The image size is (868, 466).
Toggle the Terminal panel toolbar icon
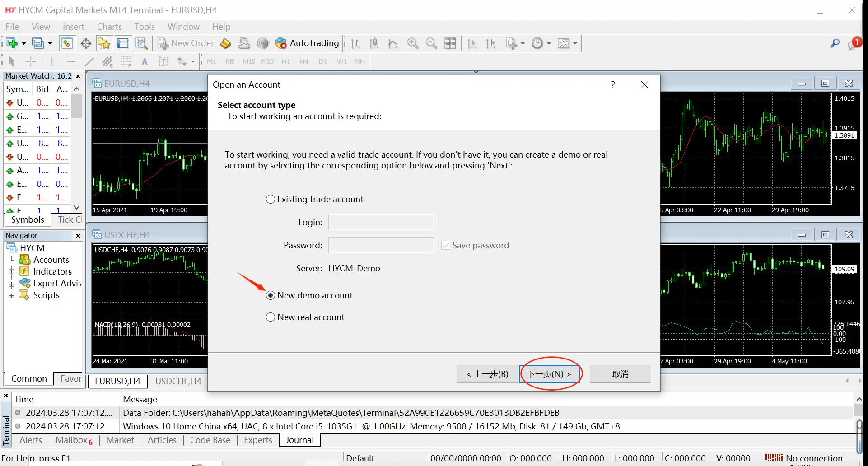pos(122,43)
